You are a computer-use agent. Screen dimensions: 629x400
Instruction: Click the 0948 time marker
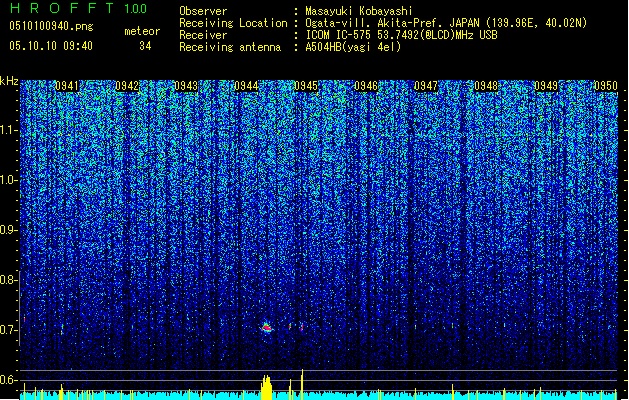tap(486, 86)
